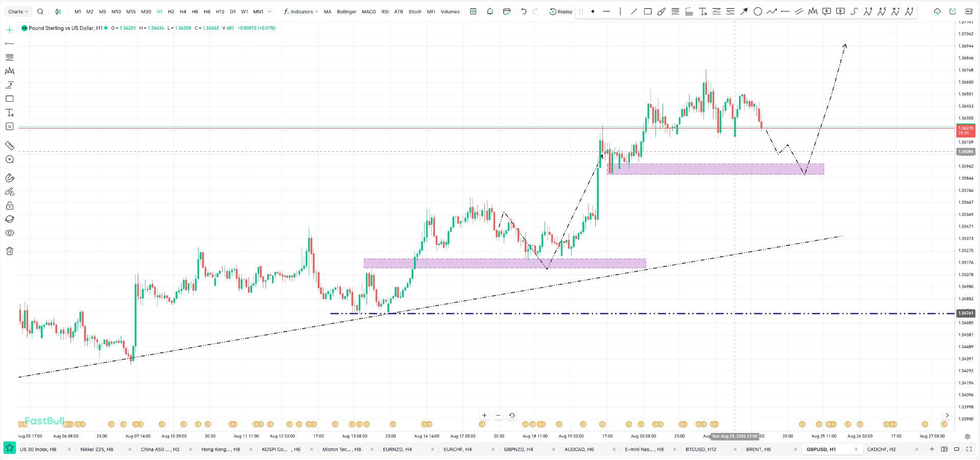Select the trend line drawing tool
Viewport: 980px width, 460px height.
(634, 11)
